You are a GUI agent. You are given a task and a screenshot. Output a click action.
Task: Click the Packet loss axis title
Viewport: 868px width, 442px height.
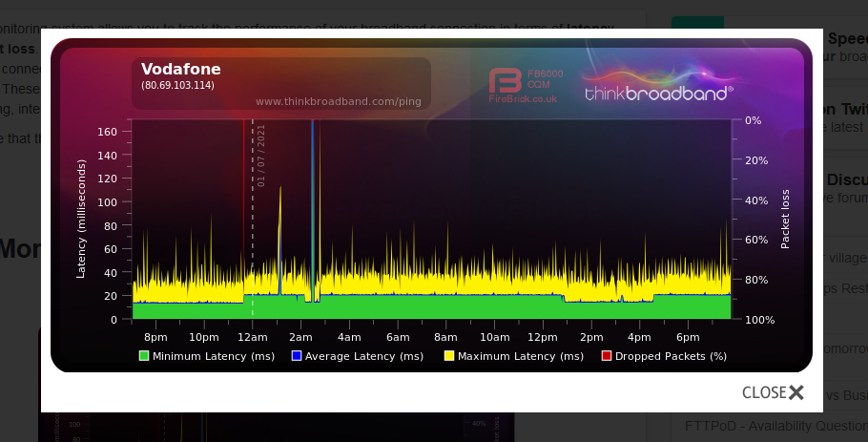785,219
